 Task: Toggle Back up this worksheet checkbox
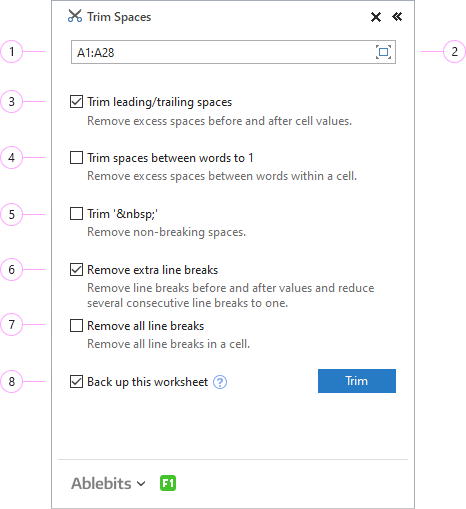tap(76, 382)
